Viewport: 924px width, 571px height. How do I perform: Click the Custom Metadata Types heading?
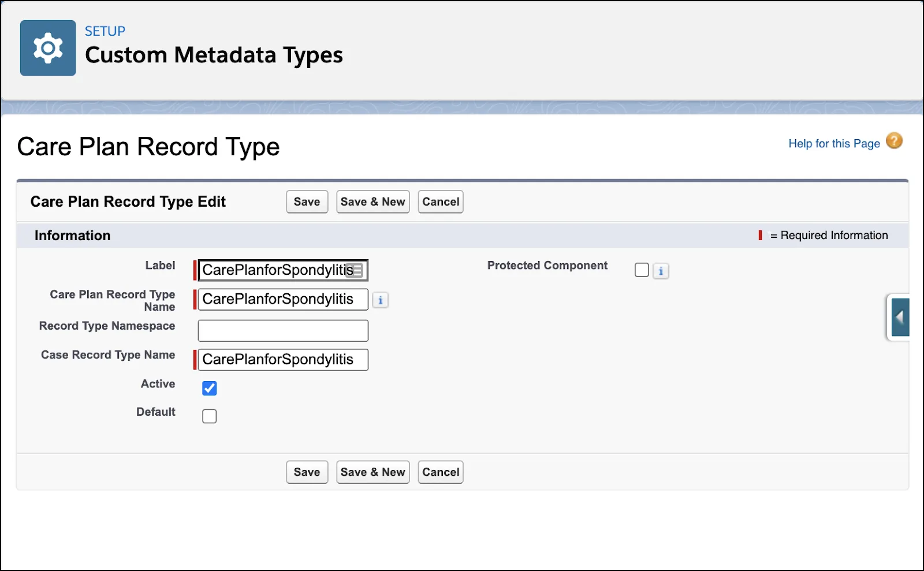coord(214,55)
